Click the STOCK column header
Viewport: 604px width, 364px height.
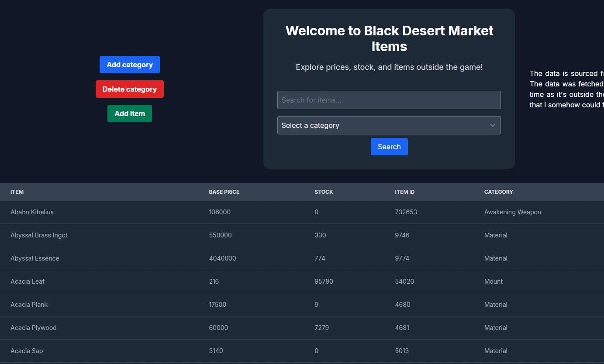(324, 192)
